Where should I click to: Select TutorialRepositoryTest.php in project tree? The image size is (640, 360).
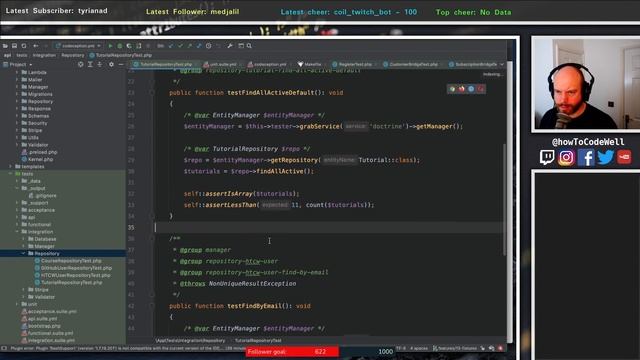coord(68,282)
